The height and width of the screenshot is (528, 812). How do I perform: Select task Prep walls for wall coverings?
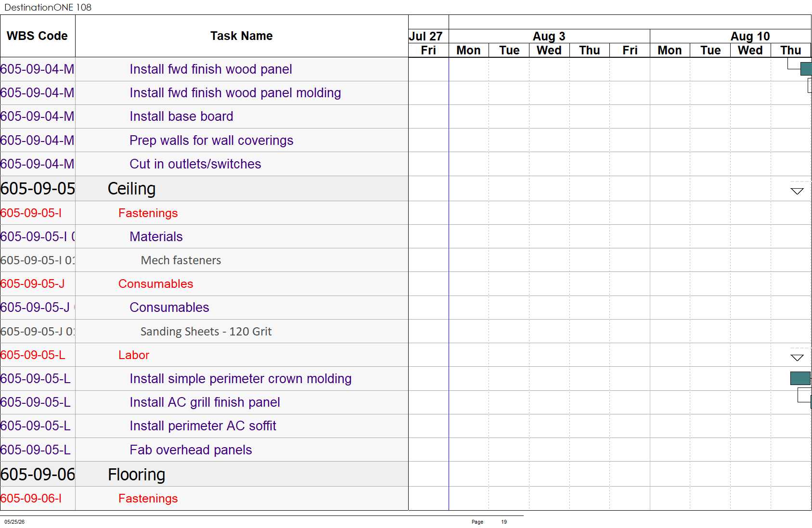point(211,141)
